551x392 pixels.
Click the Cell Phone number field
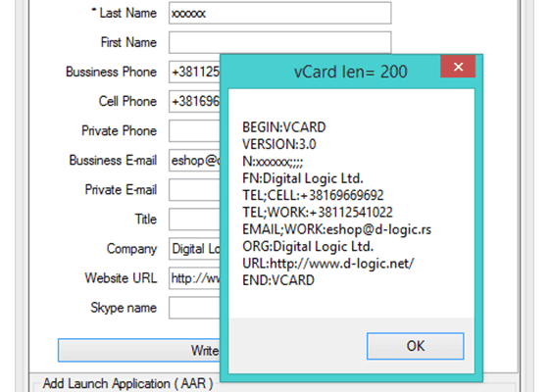194,102
